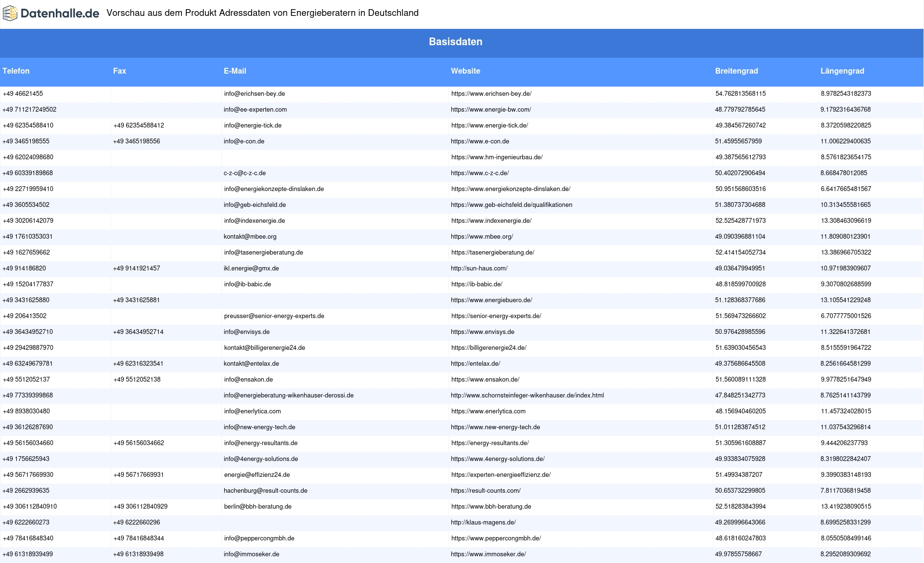Click the Längengrad column header
Screen dimensions: 924x563
click(842, 71)
